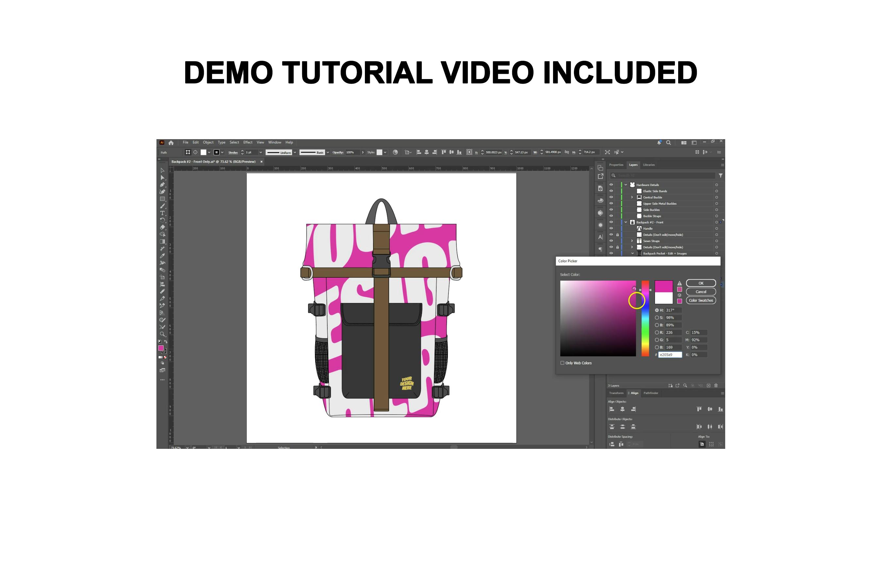Expand the Sewn Straps sublayer
The height and width of the screenshot is (588, 882).
click(x=632, y=241)
